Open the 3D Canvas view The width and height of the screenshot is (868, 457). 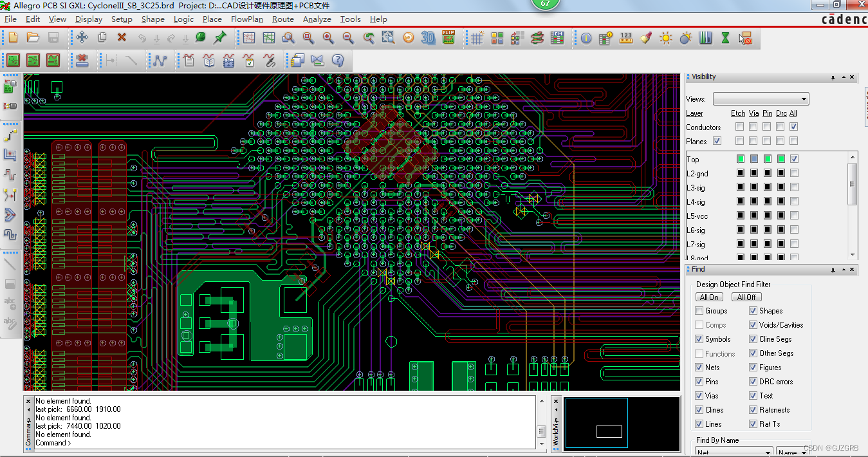[x=427, y=37]
